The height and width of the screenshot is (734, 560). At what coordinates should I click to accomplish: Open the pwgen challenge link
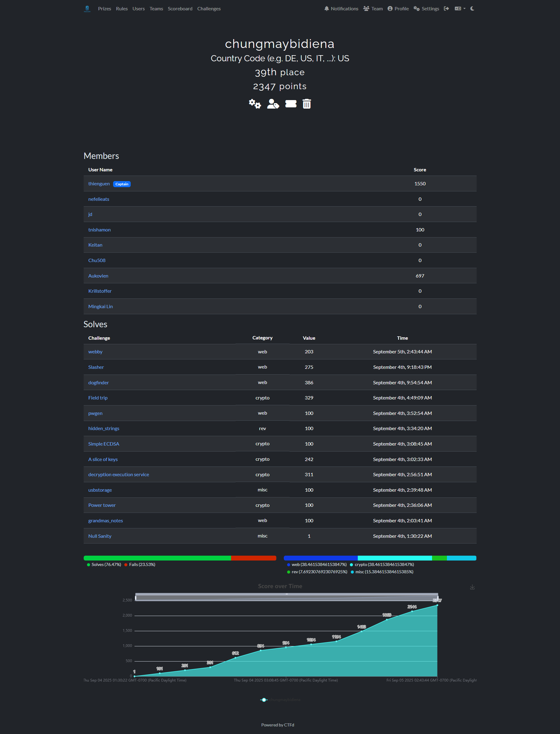[x=95, y=413]
